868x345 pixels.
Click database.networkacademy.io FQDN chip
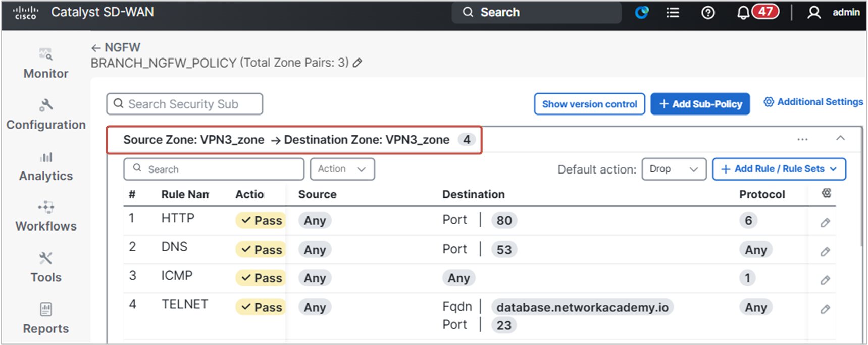pyautogui.click(x=582, y=307)
